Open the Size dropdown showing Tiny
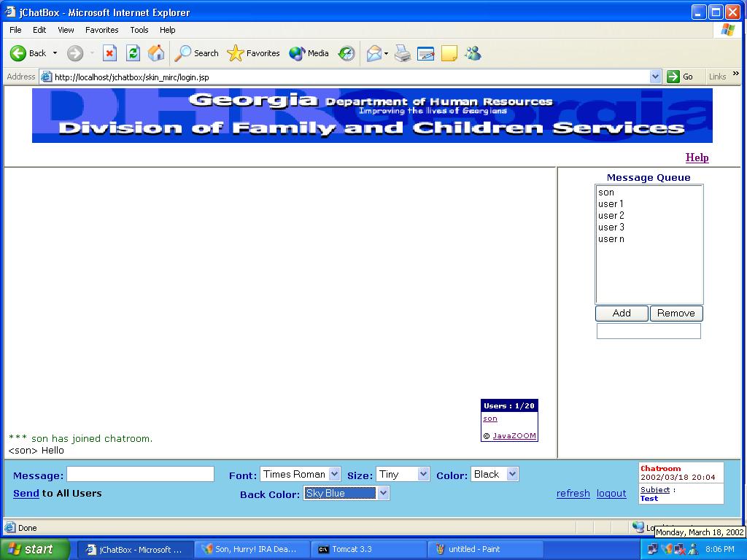 pyautogui.click(x=403, y=474)
